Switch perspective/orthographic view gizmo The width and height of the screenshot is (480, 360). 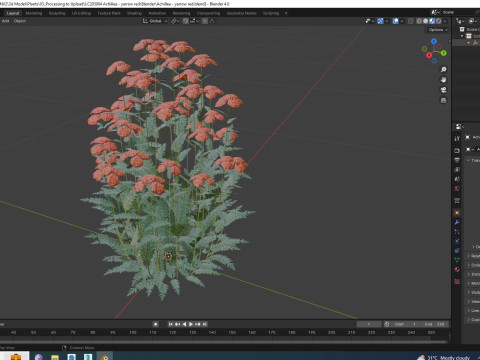tap(443, 100)
